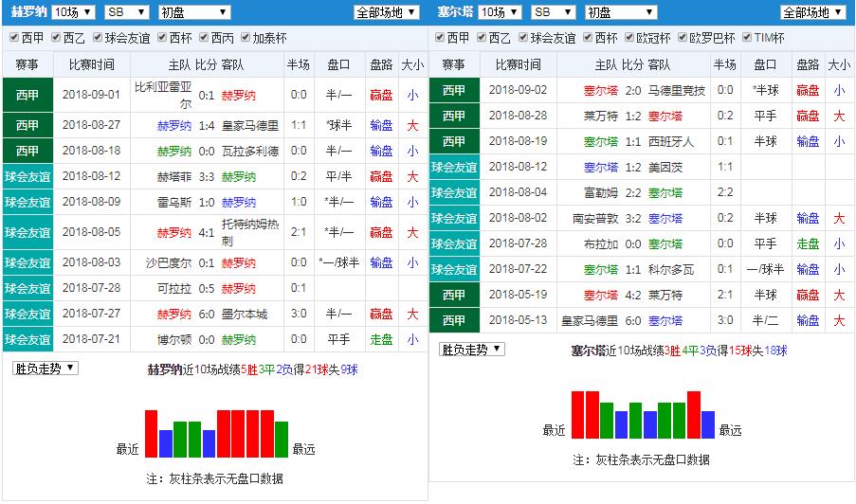Click last green bar in 赫罗纳 chart
Viewport: 856px width, 504px height.
(282, 439)
